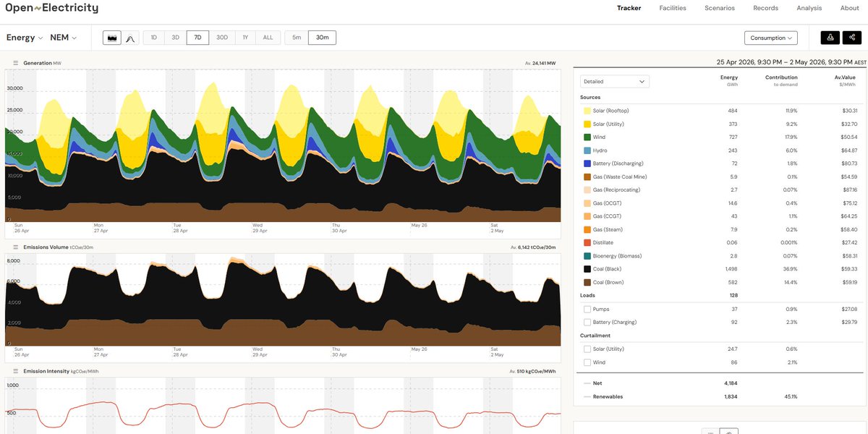Screen dimensions: 868x434
Task: Click the Wind energy value 727
Action: (733, 137)
